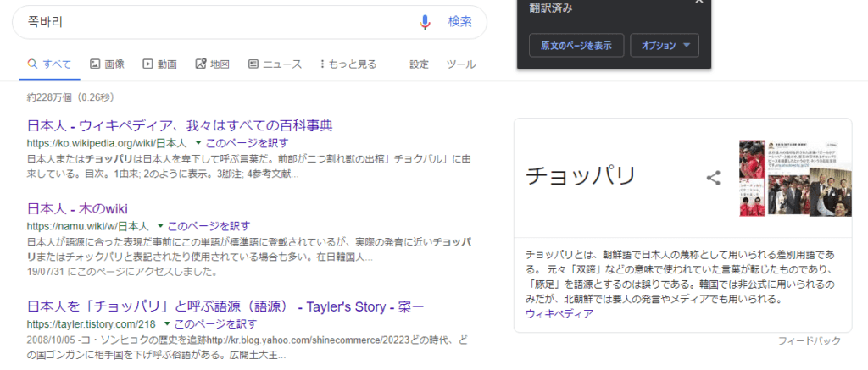Viewport: 868px width, 370px height.
Task: Open the knowledge panel image thumbnail
Action: [795, 179]
